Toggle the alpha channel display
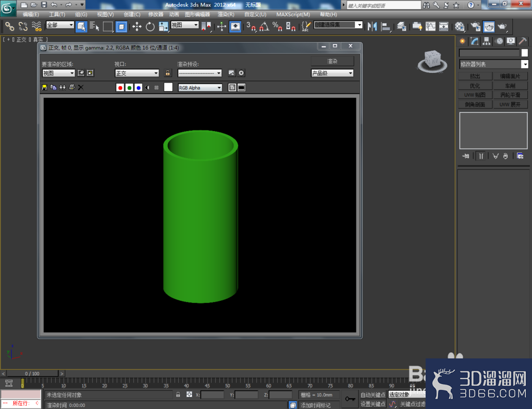 point(147,88)
